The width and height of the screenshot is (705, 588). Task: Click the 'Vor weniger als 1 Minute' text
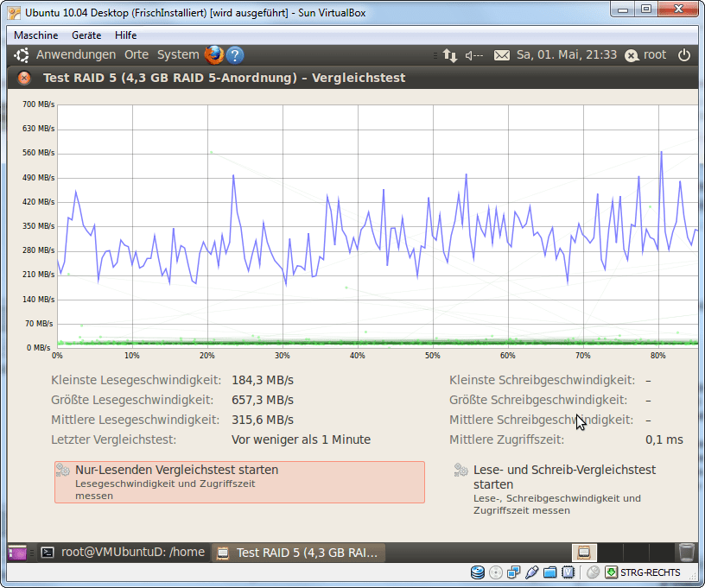[301, 439]
